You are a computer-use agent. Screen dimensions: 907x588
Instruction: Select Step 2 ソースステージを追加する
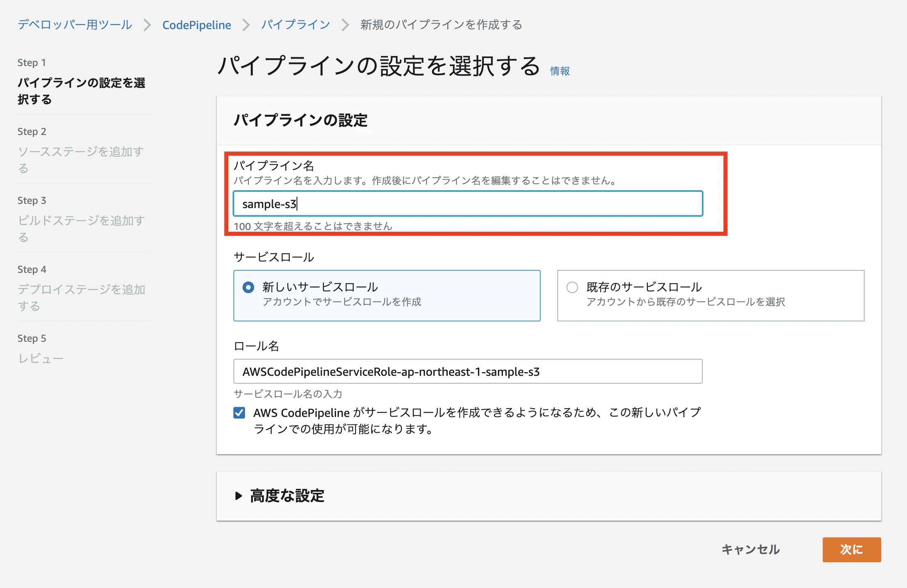pos(81,160)
